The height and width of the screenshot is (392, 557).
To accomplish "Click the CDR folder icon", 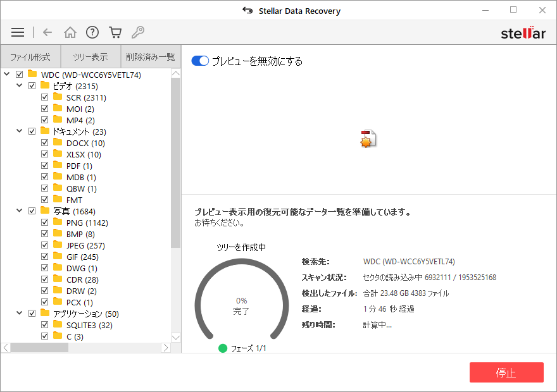I will 58,279.
